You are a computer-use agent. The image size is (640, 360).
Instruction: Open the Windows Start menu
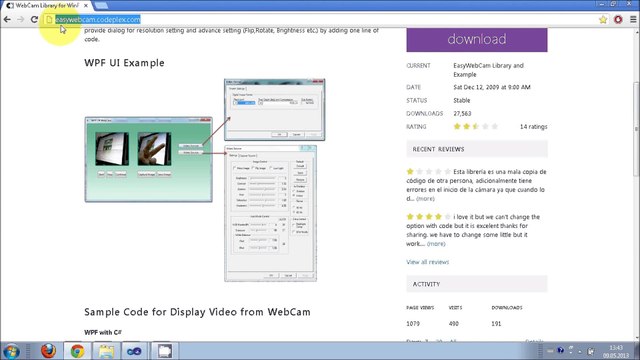11,351
